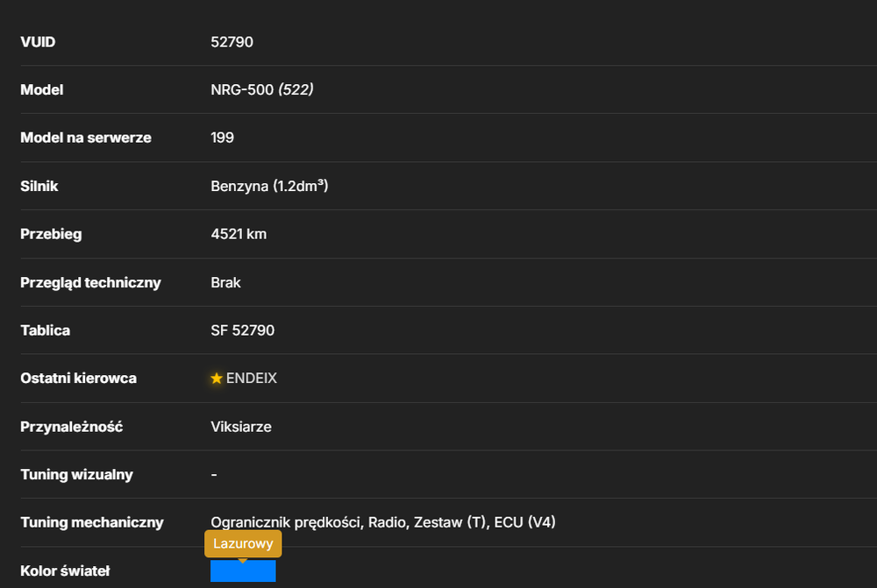
Task: Click the Lazurowy color tooltip
Action: pos(243,544)
